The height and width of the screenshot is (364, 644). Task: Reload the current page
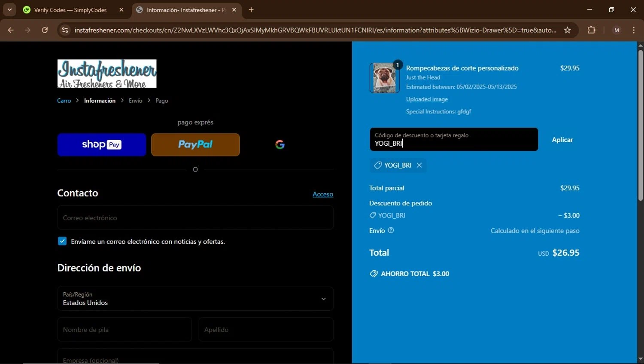45,30
